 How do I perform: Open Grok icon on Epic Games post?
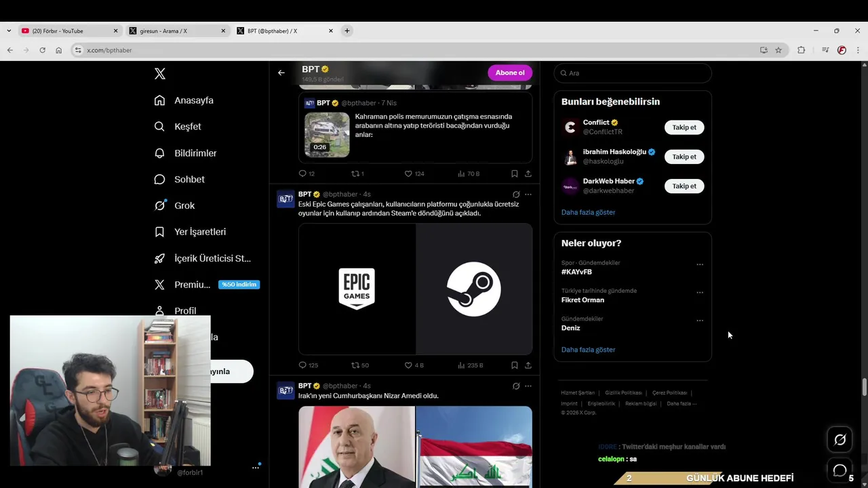pyautogui.click(x=516, y=195)
